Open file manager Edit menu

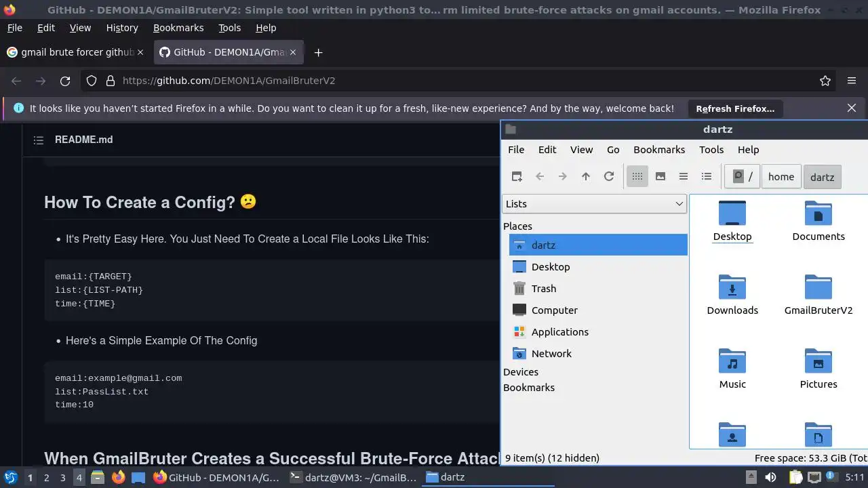[x=547, y=150]
